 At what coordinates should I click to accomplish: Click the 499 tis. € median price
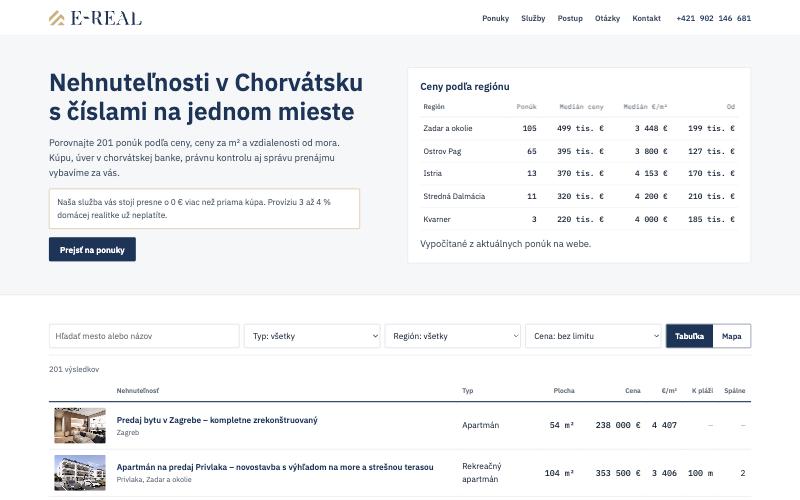[x=581, y=129]
